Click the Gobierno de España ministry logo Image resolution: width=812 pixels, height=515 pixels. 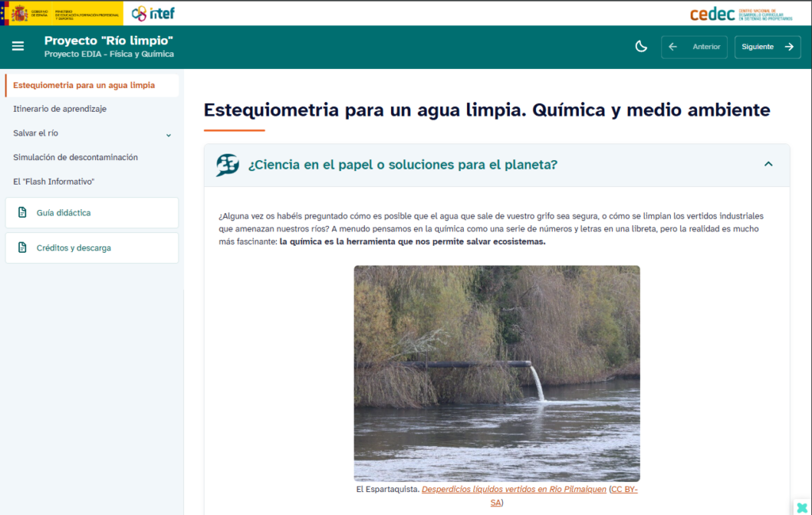tap(62, 13)
